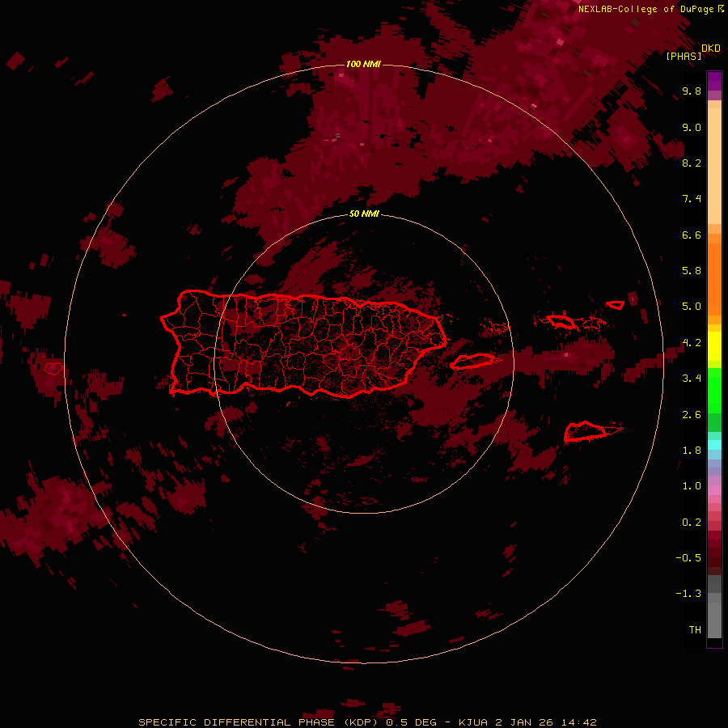Click the yellow segment of the color bar
Image resolution: width=728 pixels, height=728 pixels.
[714, 346]
